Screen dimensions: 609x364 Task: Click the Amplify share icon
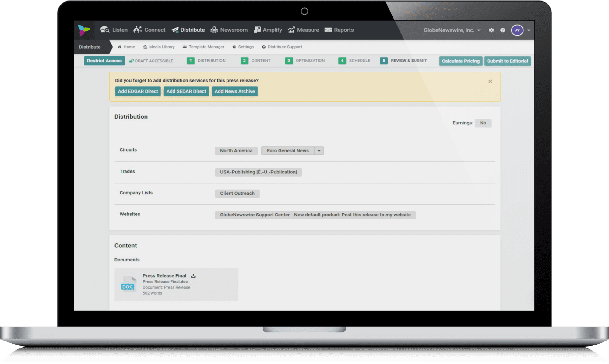[257, 30]
